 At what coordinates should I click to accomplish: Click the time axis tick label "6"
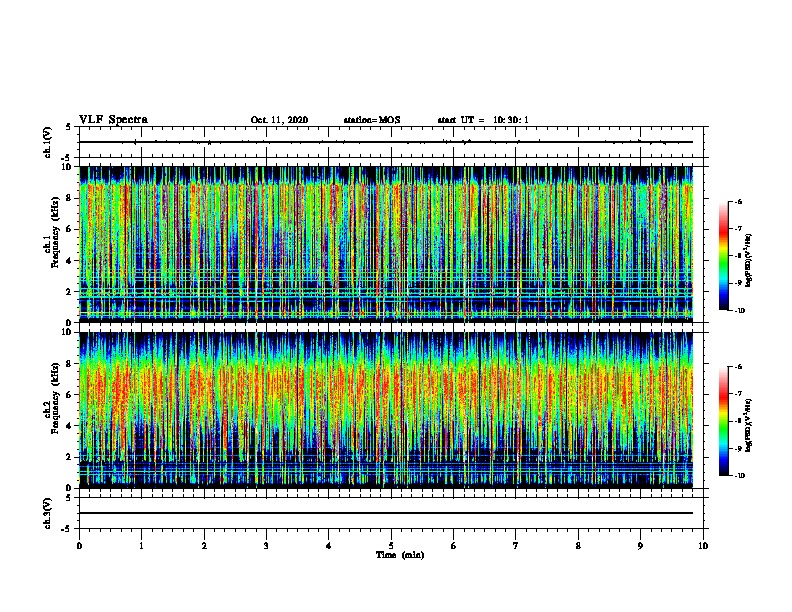click(x=454, y=546)
